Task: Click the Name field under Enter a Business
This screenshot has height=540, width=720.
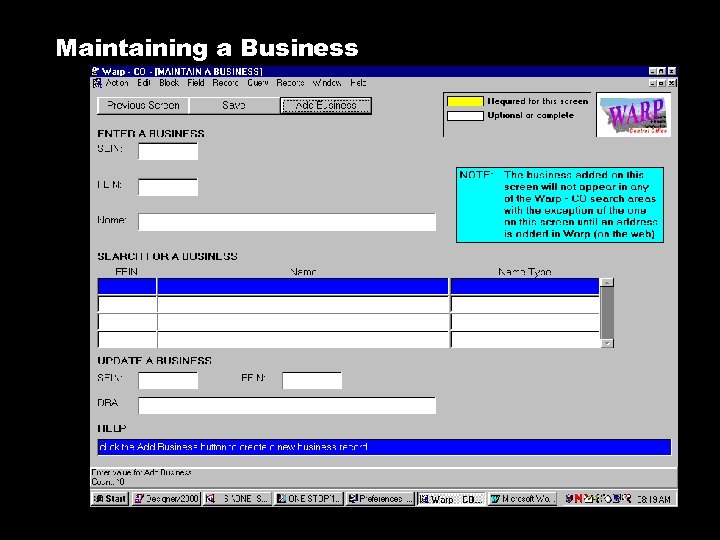Action: (x=287, y=222)
